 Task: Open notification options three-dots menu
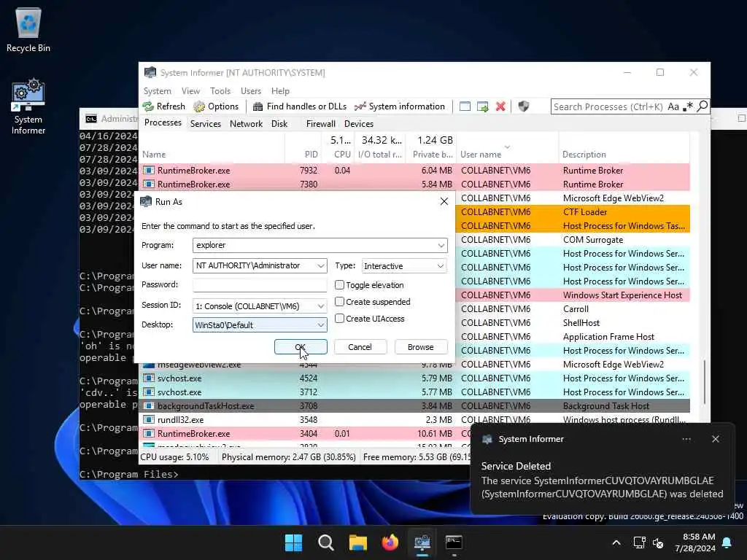(686, 439)
